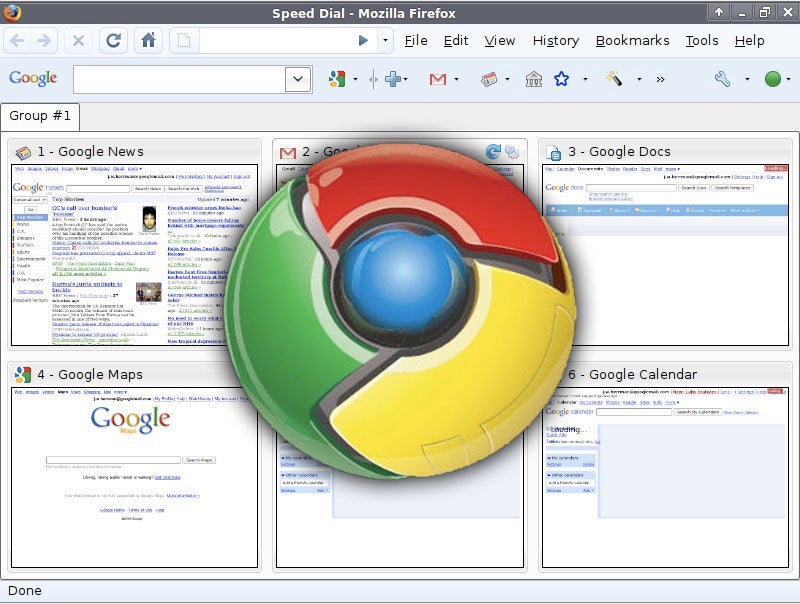800x604 pixels.
Task: Open the View menu
Action: [x=499, y=40]
